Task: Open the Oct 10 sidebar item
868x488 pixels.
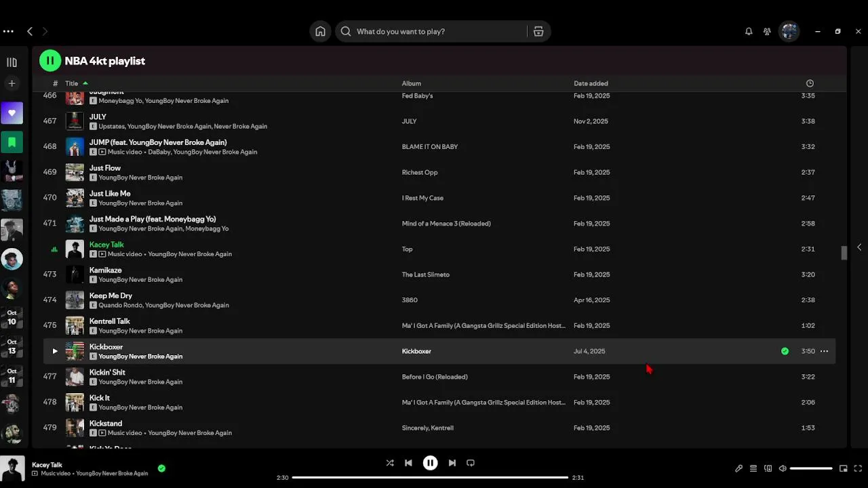Action: [12, 317]
